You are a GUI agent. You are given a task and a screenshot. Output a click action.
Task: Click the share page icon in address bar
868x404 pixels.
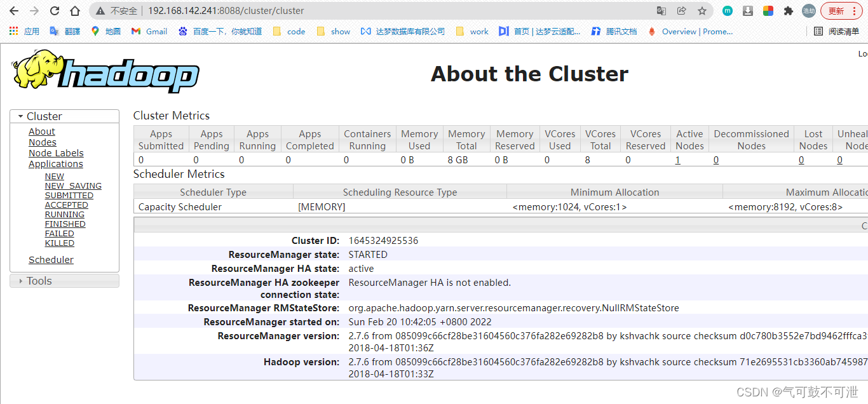click(x=682, y=11)
